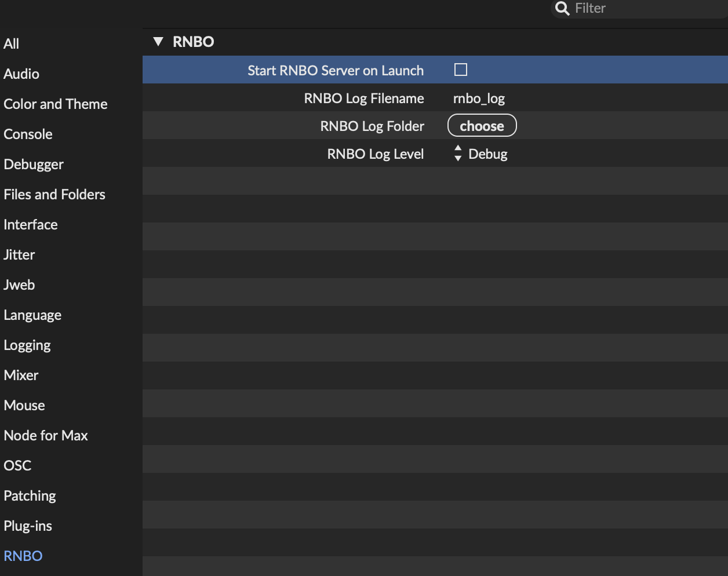The image size is (728, 576).
Task: Open Files and Folders category
Action: (x=54, y=194)
